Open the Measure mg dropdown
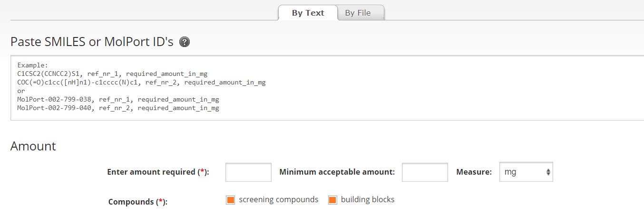This screenshot has height=215, width=644. [526, 172]
